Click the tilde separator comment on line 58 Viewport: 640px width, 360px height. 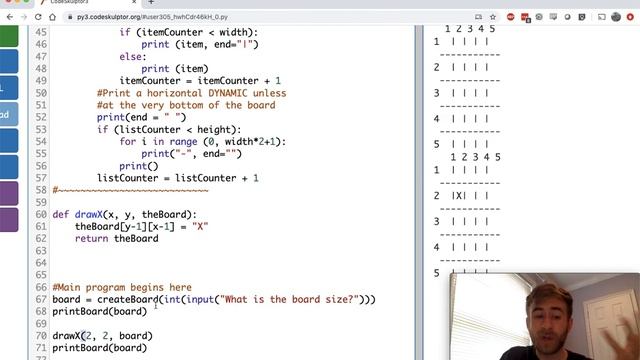[130, 190]
